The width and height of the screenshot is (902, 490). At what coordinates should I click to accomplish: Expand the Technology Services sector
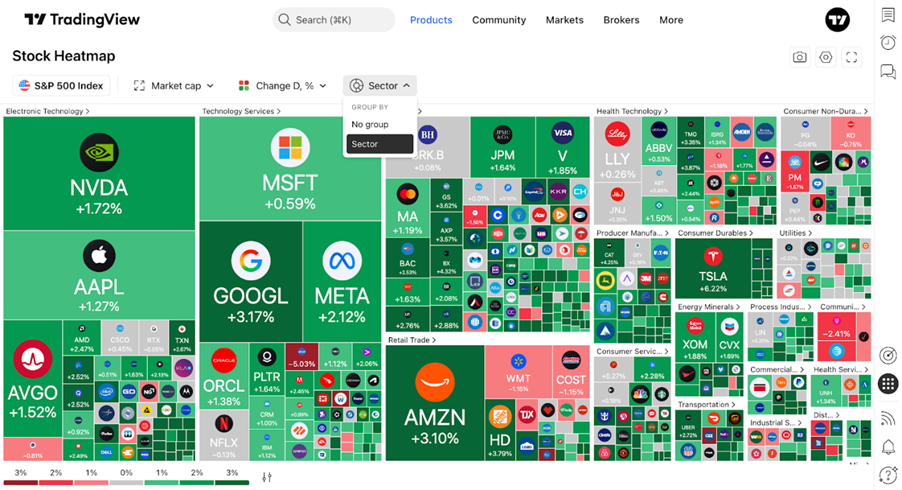241,111
